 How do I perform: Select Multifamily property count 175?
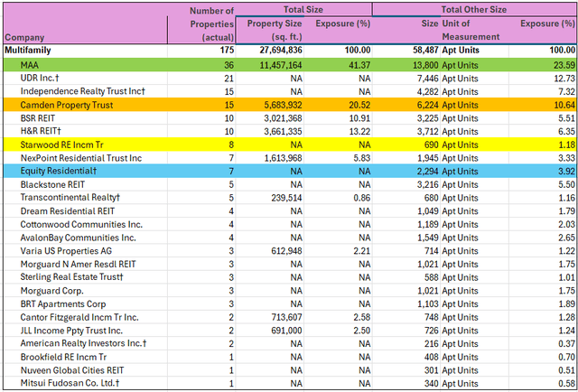pyautogui.click(x=227, y=51)
